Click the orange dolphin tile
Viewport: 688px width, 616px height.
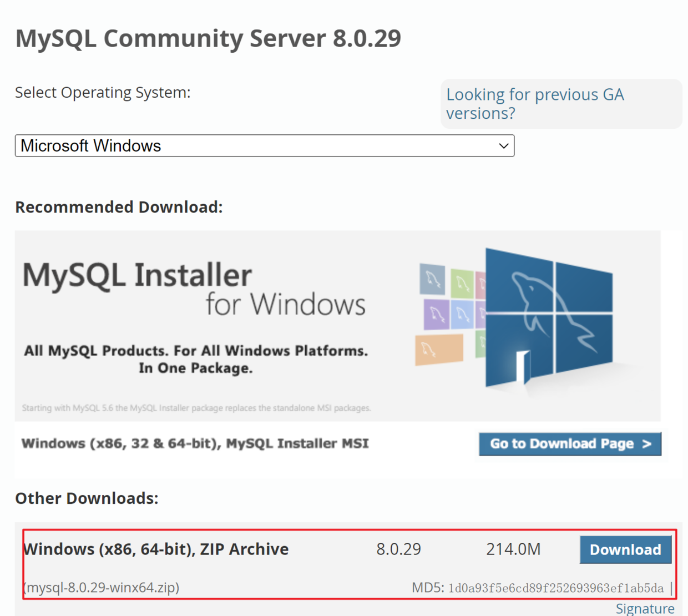(x=439, y=350)
